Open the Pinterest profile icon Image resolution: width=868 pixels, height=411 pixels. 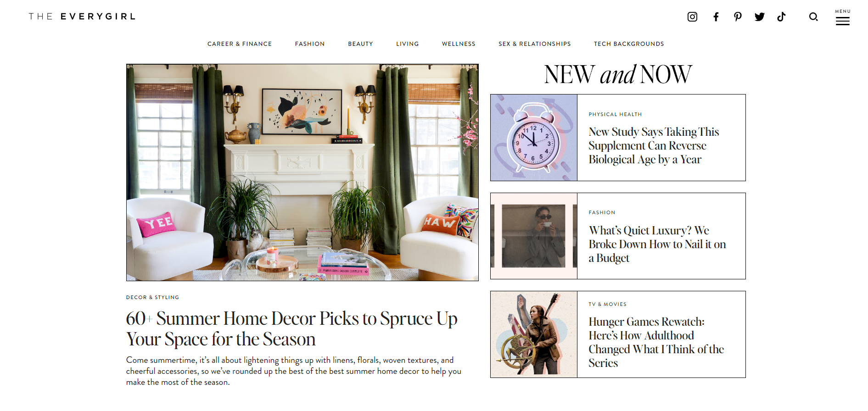point(738,17)
